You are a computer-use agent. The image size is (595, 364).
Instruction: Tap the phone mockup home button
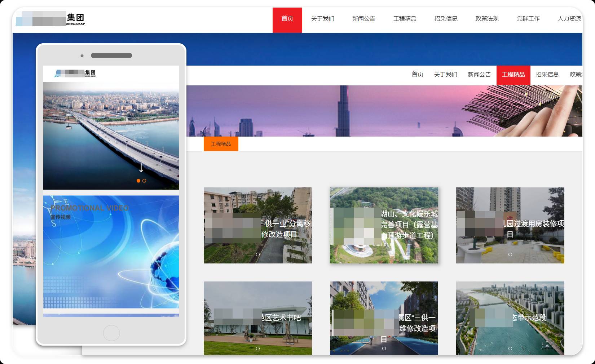tap(111, 333)
